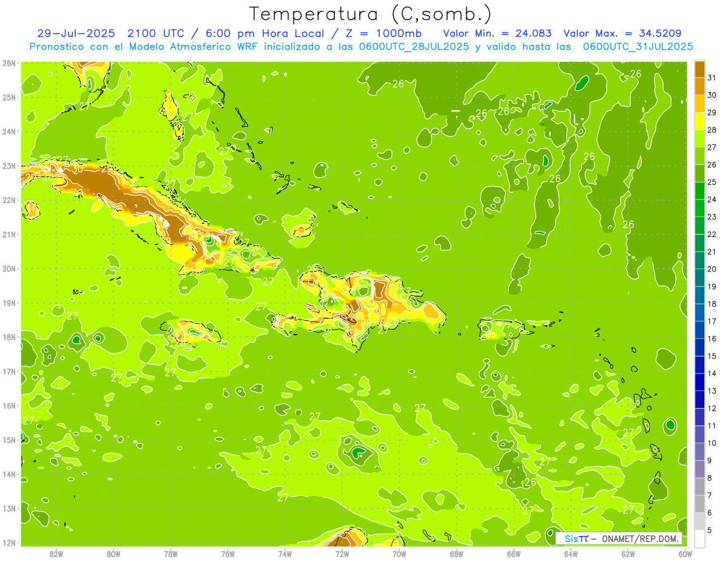
Task: Click the "70W" longitude label
Action: click(399, 554)
